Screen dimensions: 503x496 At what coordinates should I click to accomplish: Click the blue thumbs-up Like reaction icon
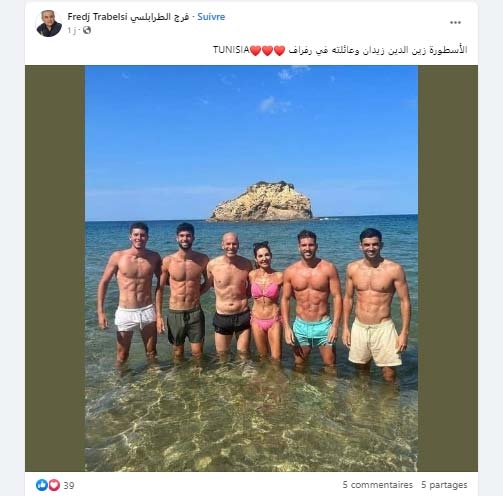[x=42, y=485]
